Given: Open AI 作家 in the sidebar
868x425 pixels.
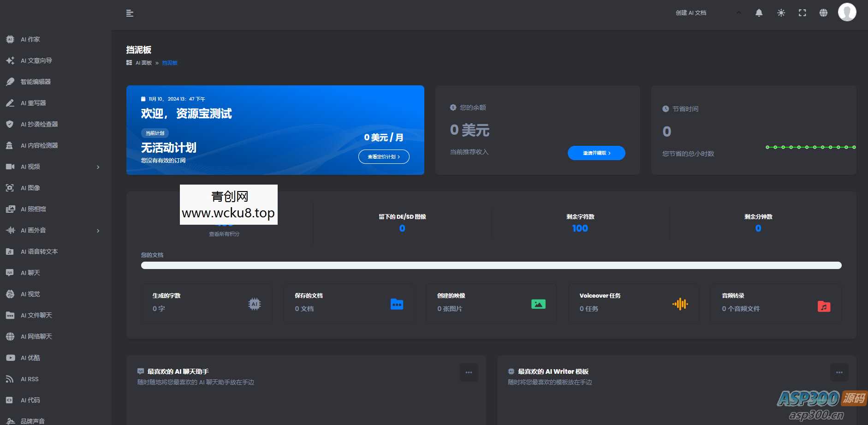Looking at the screenshot, I should coord(30,40).
